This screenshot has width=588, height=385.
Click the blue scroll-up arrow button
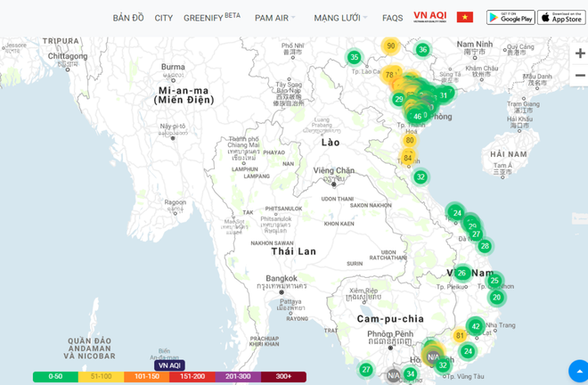577,371
